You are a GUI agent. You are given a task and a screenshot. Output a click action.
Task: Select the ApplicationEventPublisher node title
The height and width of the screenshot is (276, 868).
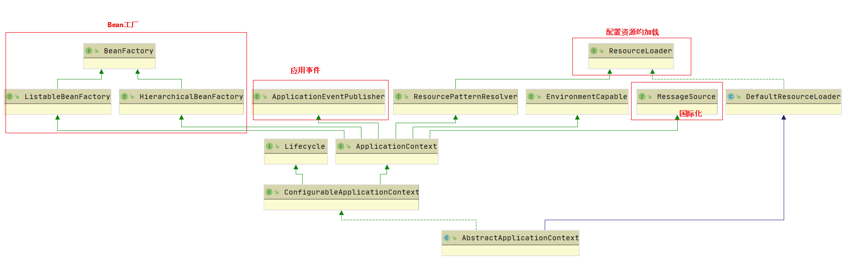point(328,97)
